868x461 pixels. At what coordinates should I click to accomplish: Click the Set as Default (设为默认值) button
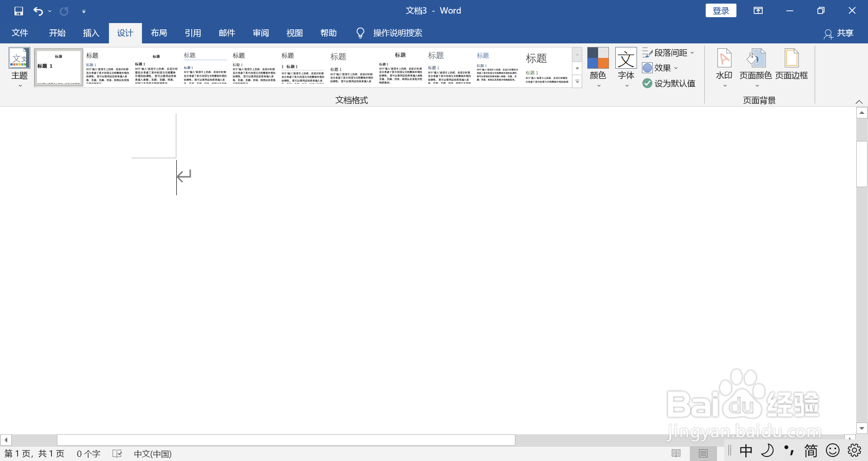click(x=669, y=83)
